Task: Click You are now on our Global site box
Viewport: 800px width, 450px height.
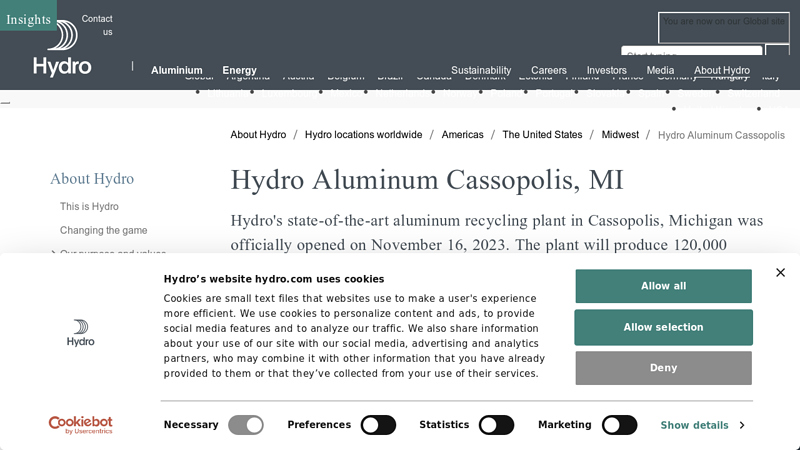Action: click(723, 28)
